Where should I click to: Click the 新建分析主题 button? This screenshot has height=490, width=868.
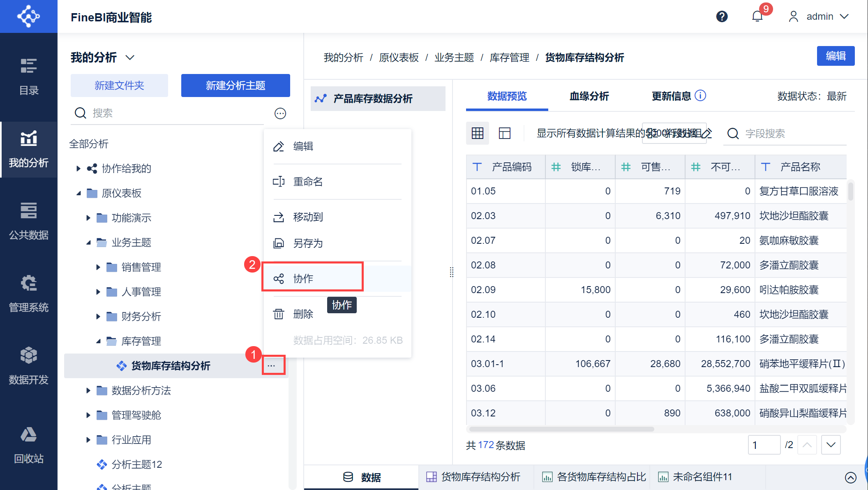coord(235,86)
